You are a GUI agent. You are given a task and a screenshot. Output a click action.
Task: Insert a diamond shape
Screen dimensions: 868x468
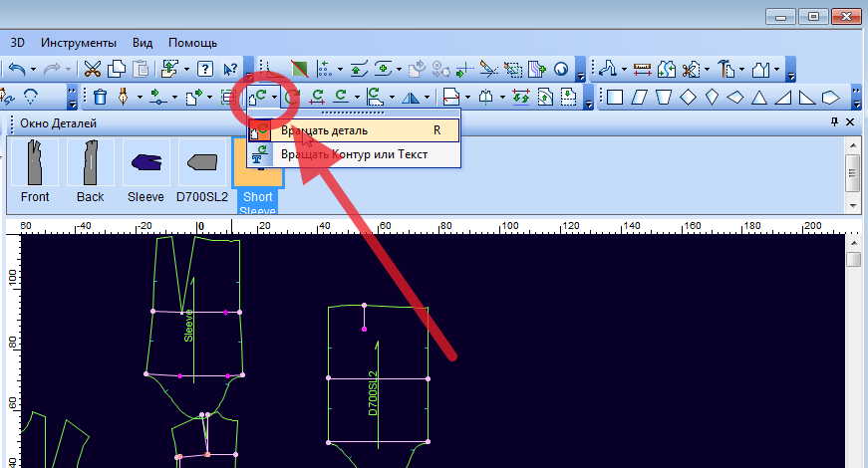(x=688, y=98)
